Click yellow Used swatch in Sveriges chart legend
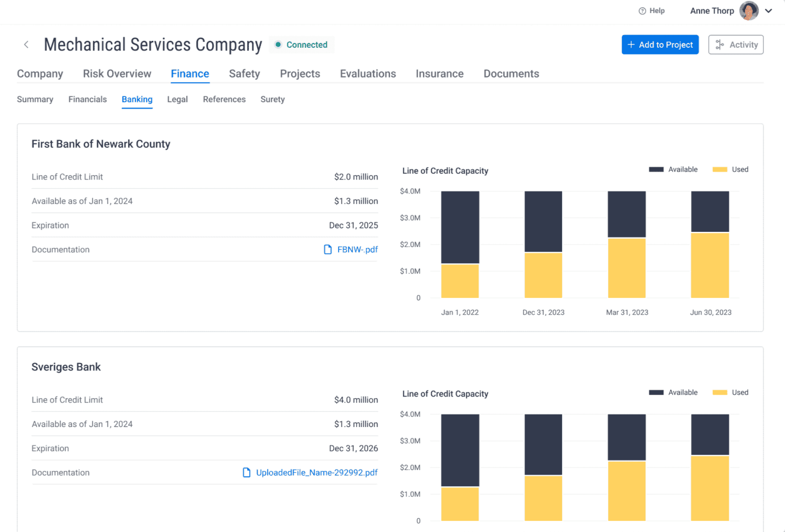The height and width of the screenshot is (532, 785). tap(719, 392)
